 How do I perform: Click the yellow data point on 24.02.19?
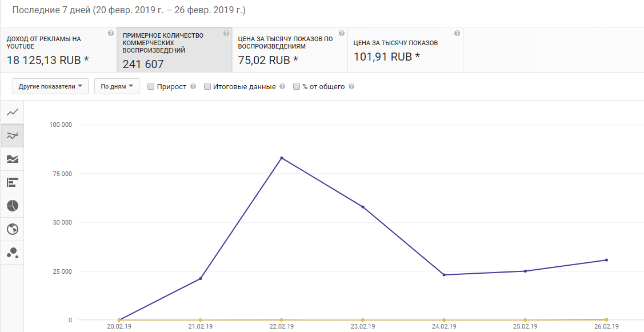pos(444,319)
